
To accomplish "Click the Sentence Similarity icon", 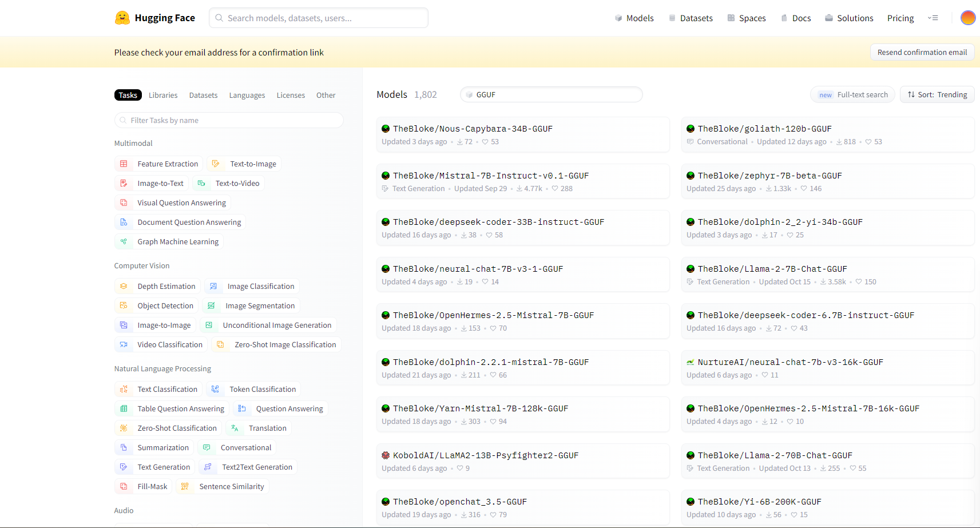I will [x=185, y=486].
